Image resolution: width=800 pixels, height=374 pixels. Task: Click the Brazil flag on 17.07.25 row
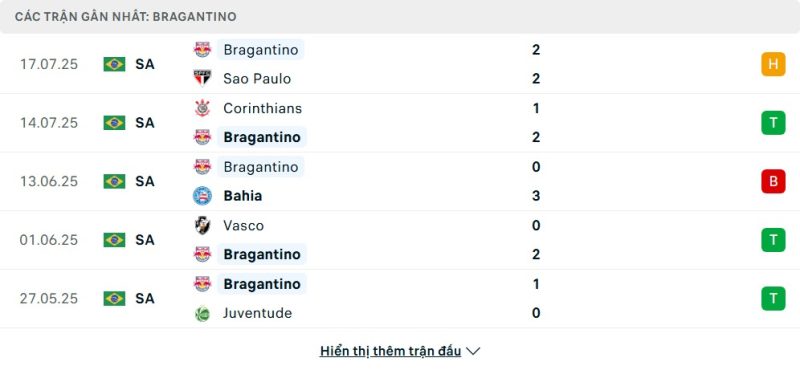[x=114, y=64]
